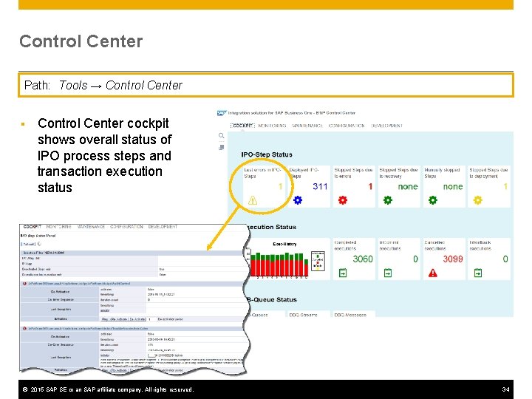Click the blue gear in Deployed IPO-Steps tile
Viewport: 532px width, 399px height.
[x=298, y=200]
